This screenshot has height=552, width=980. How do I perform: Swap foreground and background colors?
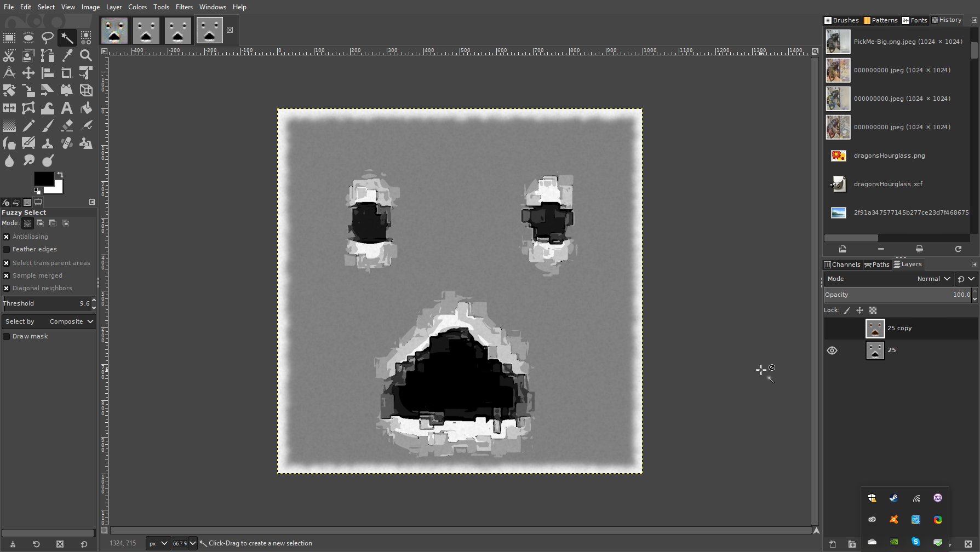click(x=60, y=175)
